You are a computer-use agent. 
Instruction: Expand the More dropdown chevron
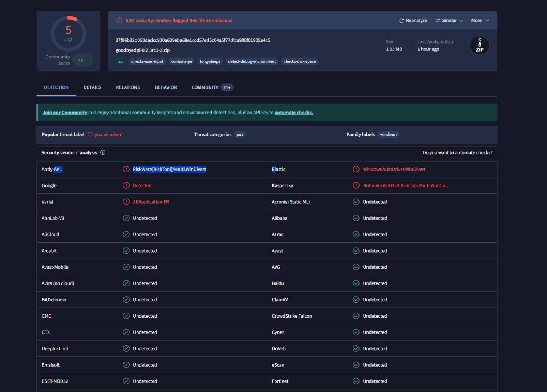point(487,20)
